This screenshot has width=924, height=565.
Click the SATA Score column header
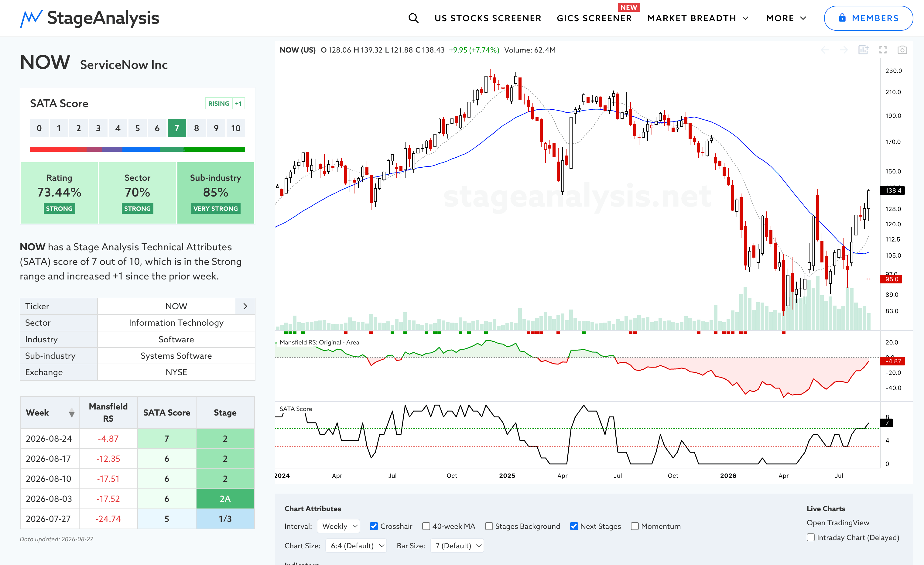(x=166, y=413)
